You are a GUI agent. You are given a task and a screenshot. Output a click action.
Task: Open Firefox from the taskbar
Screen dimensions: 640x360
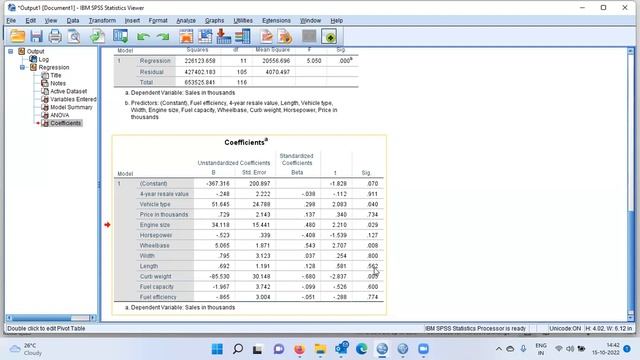pos(299,349)
